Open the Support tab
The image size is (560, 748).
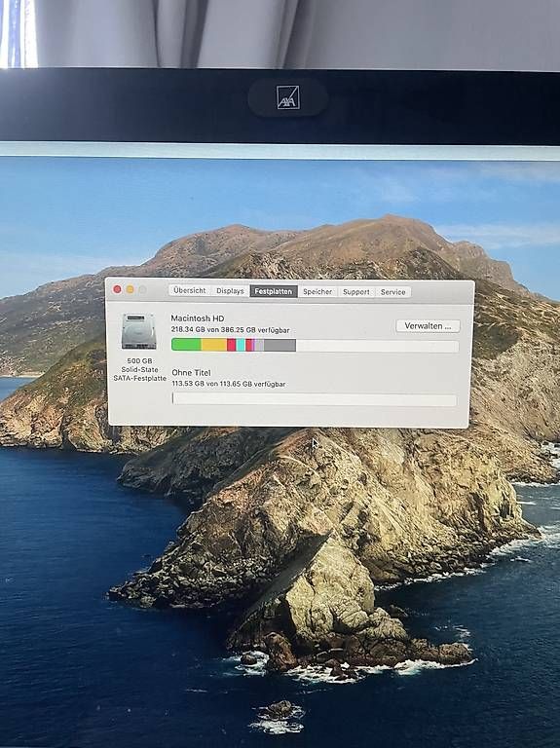click(356, 292)
